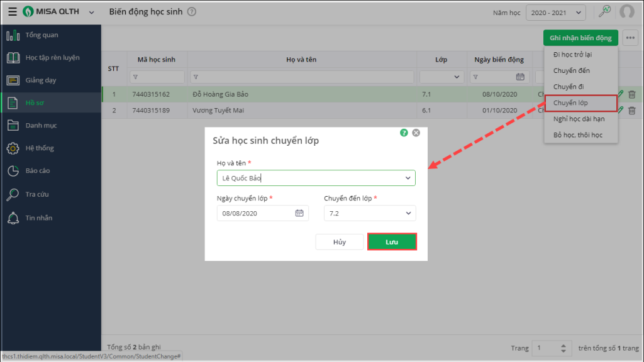This screenshot has height=362, width=644.
Task: Open Hệ thống in the sidebar
Action: [x=51, y=148]
